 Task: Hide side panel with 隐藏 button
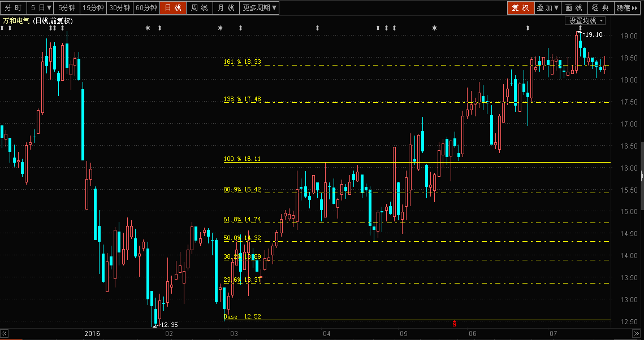click(x=628, y=8)
